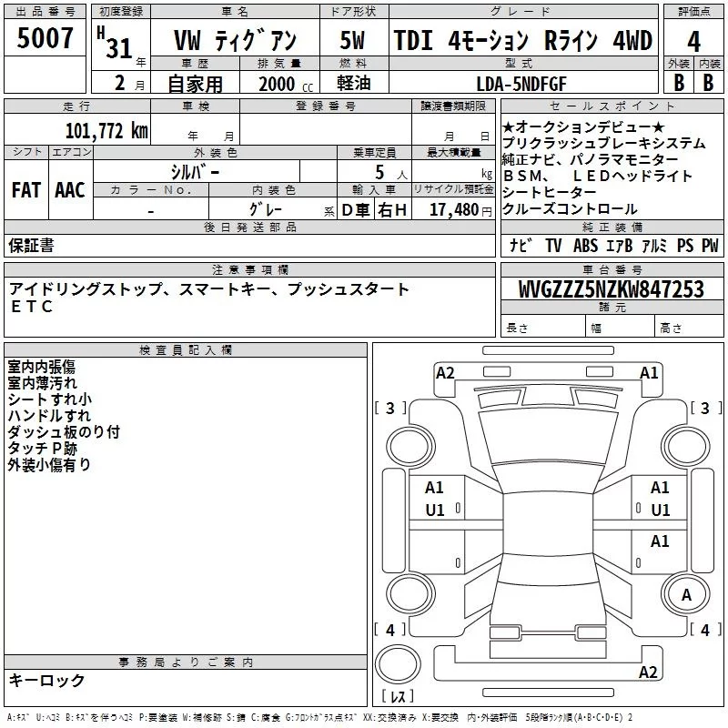Click the 長さ dimension field
This screenshot has width=728, height=728.
(543, 327)
